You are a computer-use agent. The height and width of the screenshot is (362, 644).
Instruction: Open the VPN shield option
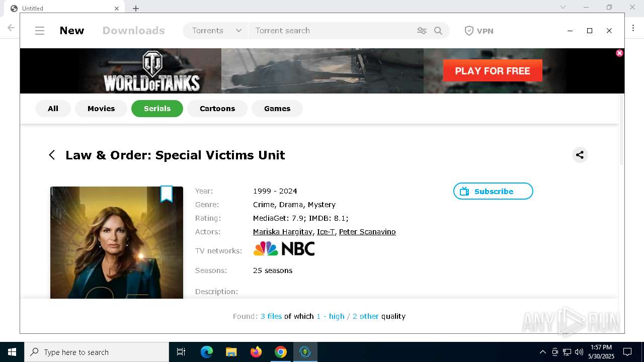(x=478, y=31)
